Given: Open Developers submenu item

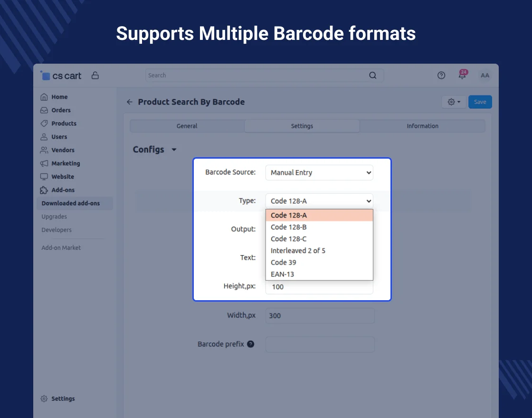Looking at the screenshot, I should [x=57, y=230].
